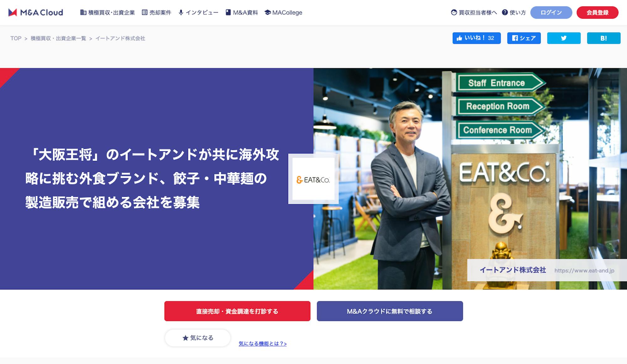
Task: Open 売却案件 menu item
Action: pos(157,13)
